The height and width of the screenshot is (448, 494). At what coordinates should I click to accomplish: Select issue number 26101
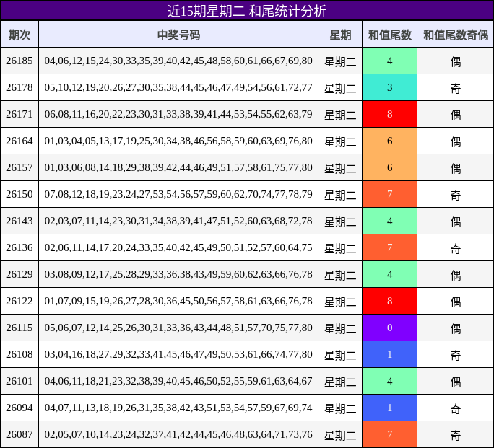point(19,381)
